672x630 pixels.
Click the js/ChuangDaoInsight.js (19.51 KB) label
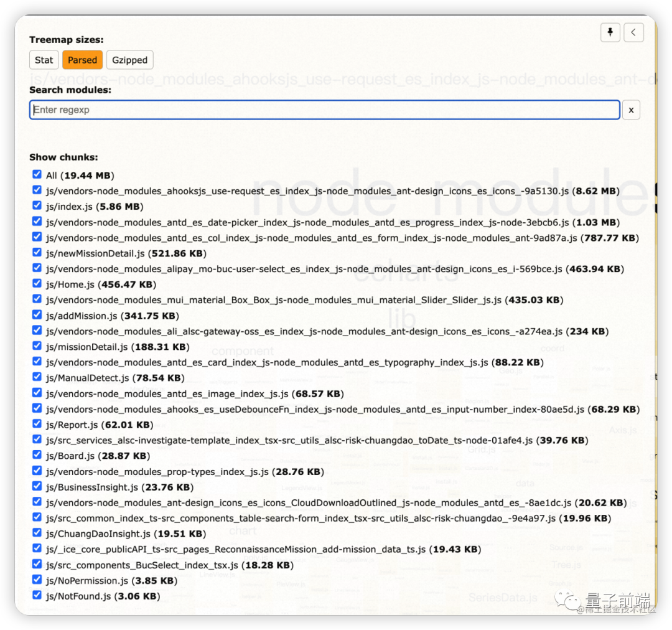click(x=126, y=534)
